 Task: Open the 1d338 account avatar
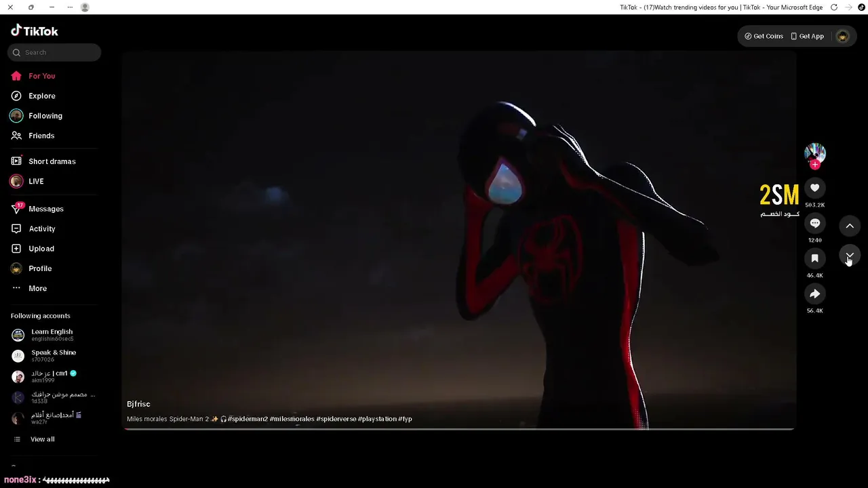[x=18, y=398]
